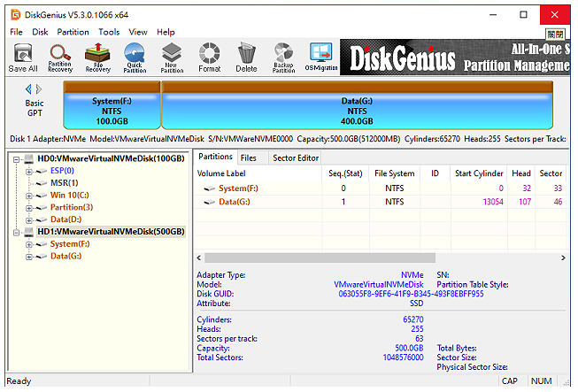Click start cylinder value 13054

tap(493, 202)
